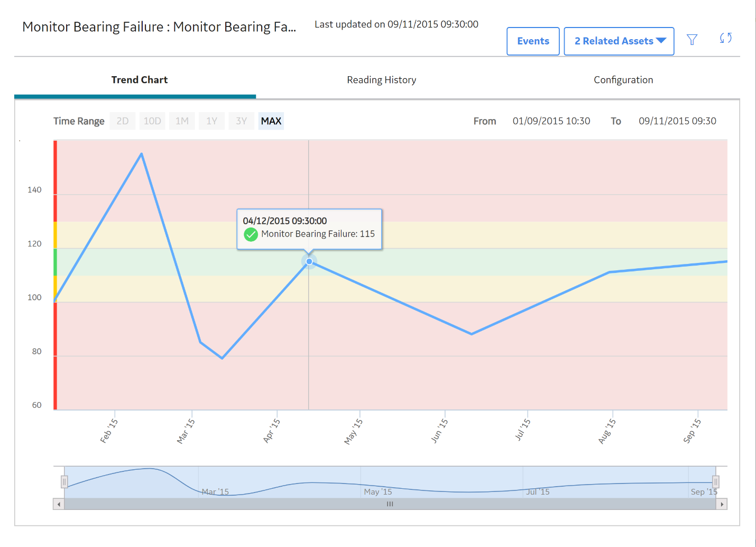Select the 2D time range
Screen dimensions: 756x547
[x=123, y=121]
